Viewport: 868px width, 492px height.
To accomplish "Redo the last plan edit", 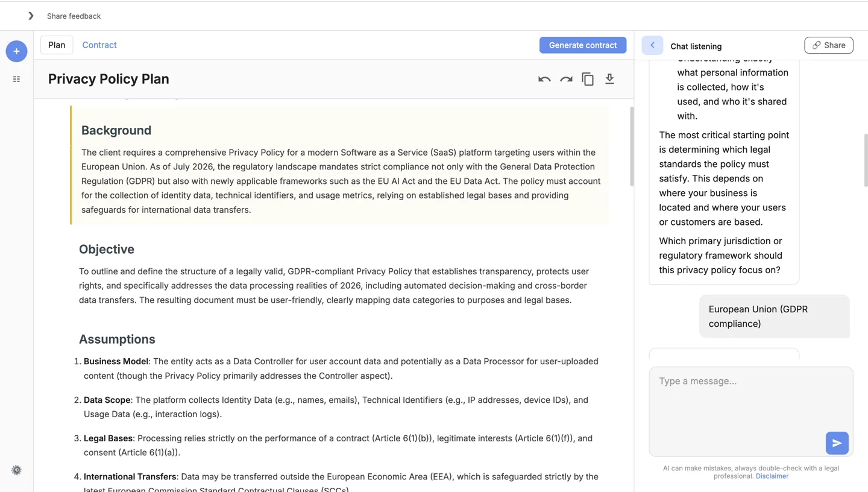I will click(566, 79).
